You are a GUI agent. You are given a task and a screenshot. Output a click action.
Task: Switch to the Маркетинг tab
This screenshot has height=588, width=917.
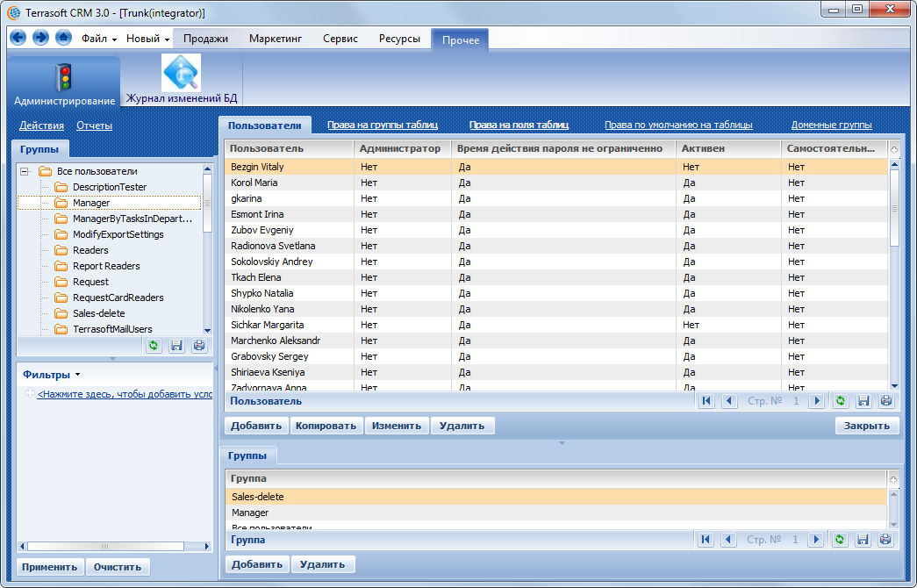[276, 39]
